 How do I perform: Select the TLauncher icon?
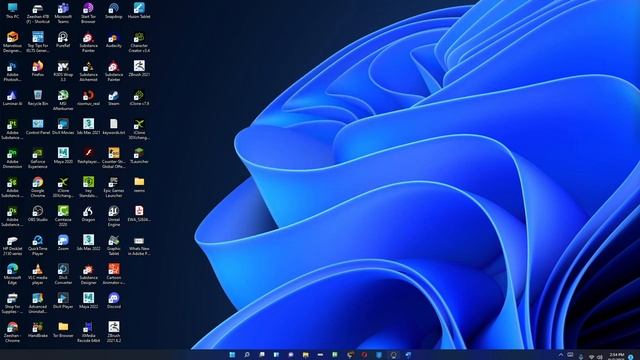[139, 156]
